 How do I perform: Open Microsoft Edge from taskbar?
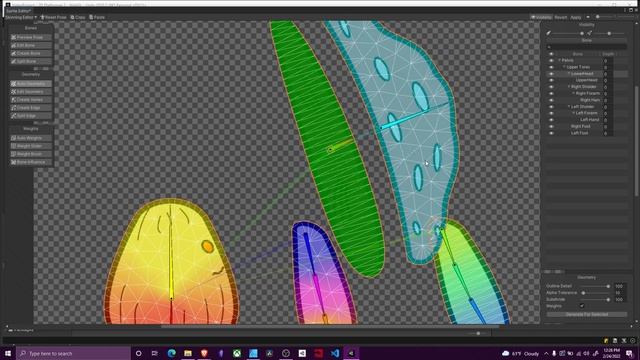tap(171, 353)
